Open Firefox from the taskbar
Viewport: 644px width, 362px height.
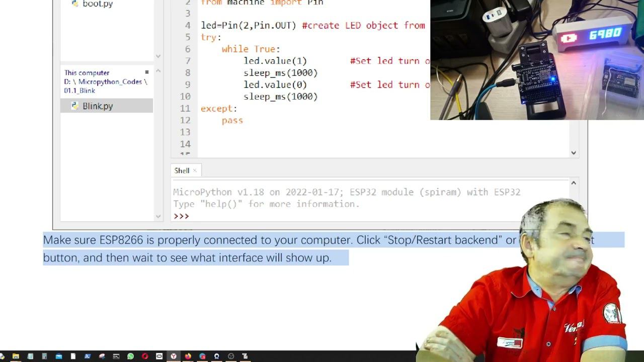point(188,356)
